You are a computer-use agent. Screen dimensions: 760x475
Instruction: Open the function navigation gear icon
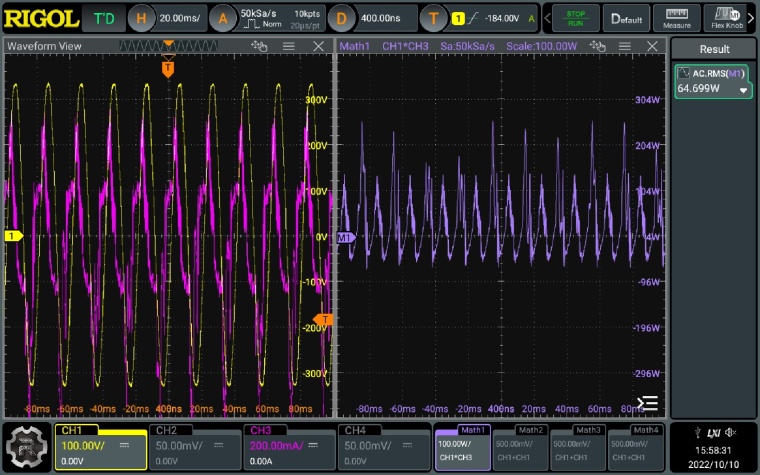(29, 447)
